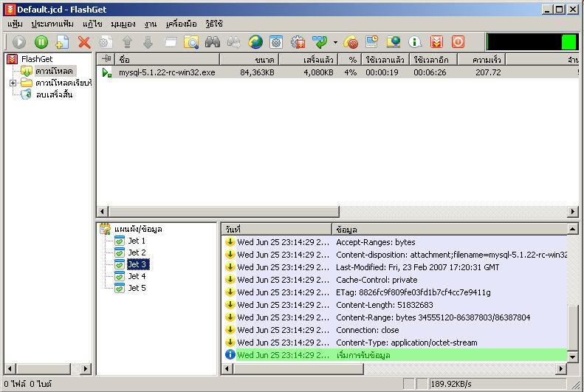Image resolution: width=584 pixels, height=392 pixels.
Task: Click the red FlashGet arrow toolbar icon
Action: 436,42
